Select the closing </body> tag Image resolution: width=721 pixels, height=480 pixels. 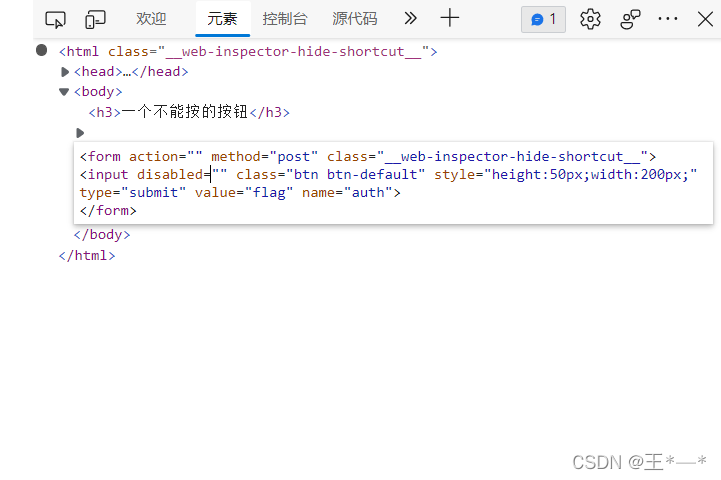(x=102, y=235)
